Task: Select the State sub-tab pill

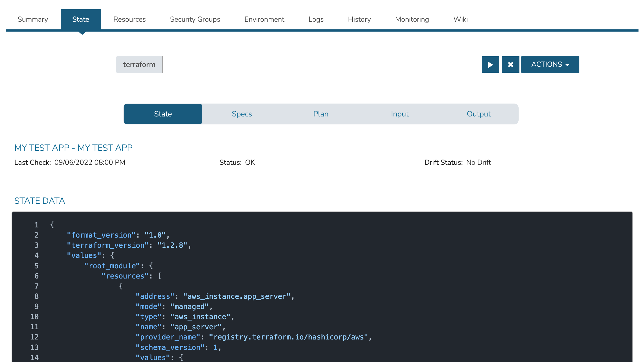Action: (163, 114)
